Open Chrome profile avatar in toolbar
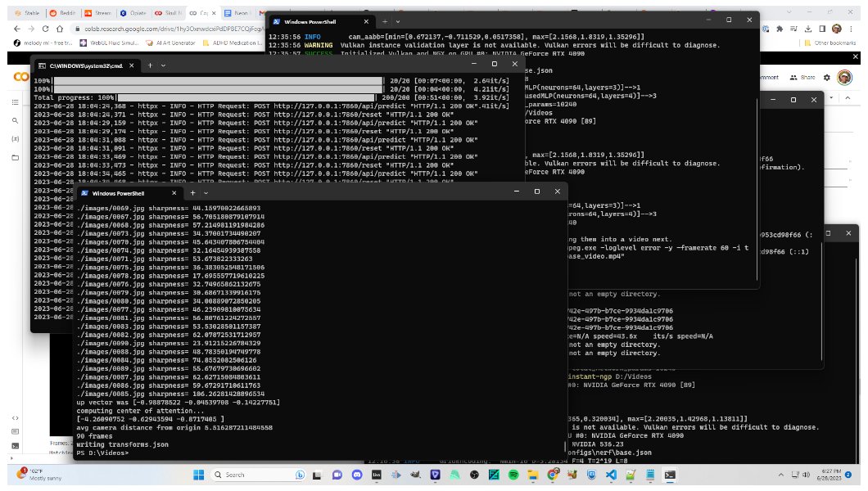This screenshot has width=868, height=491. [x=836, y=29]
